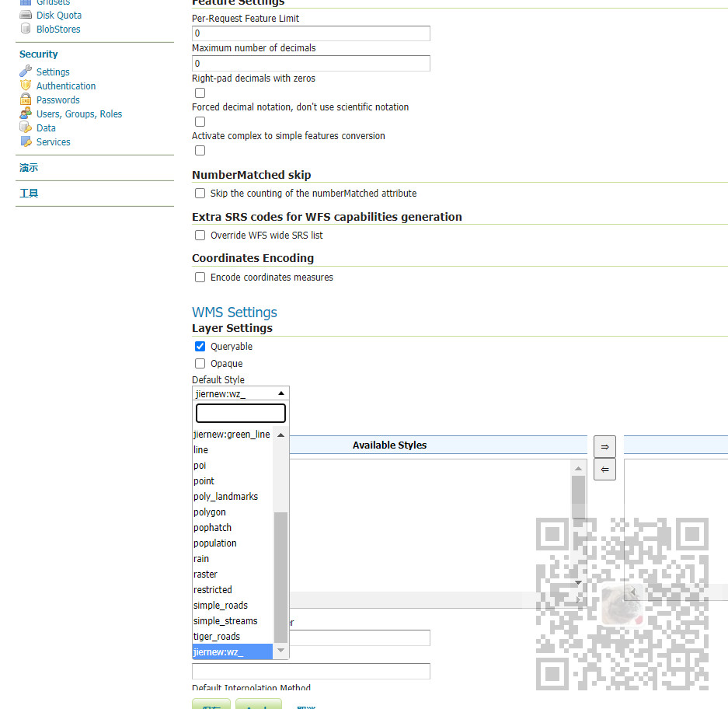Viewport: 728px width, 709px height.
Task: Pick population from Default Style list
Action: pyautogui.click(x=232, y=543)
